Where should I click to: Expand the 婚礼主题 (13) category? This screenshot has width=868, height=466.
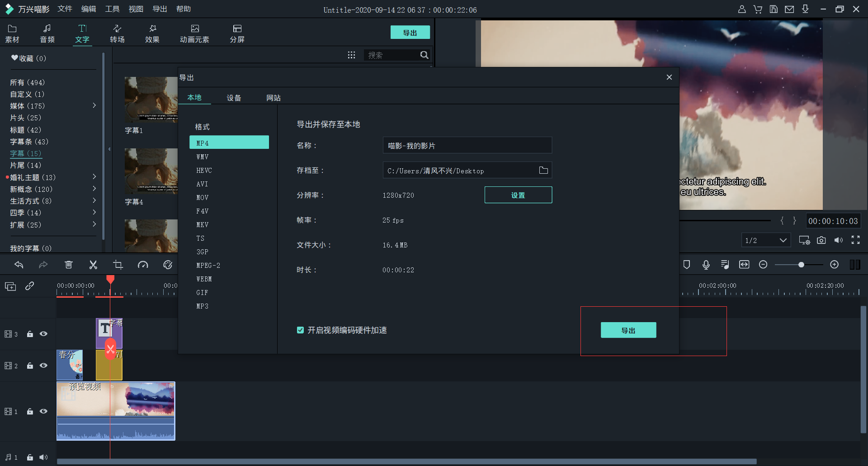pos(94,176)
